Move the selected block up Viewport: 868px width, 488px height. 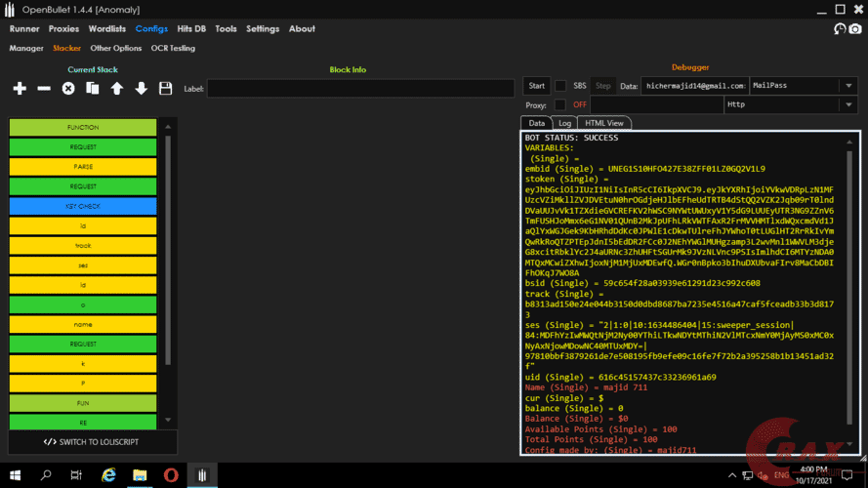pos(117,89)
